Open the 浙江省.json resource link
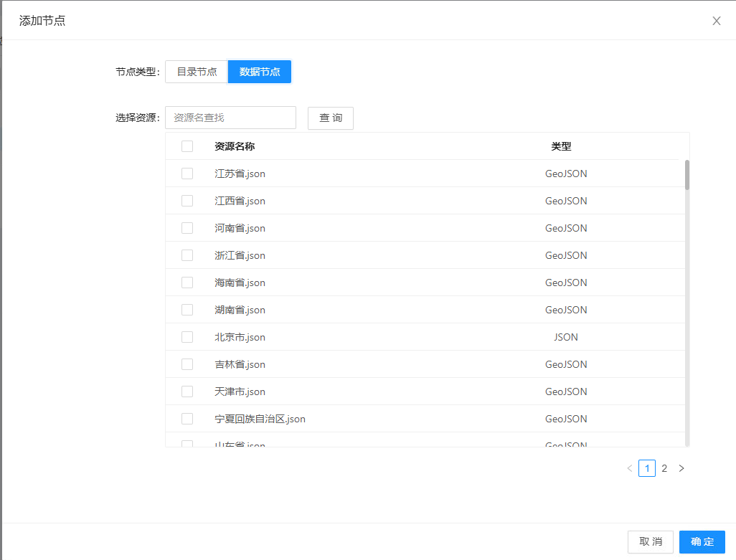The image size is (736, 560). (240, 255)
